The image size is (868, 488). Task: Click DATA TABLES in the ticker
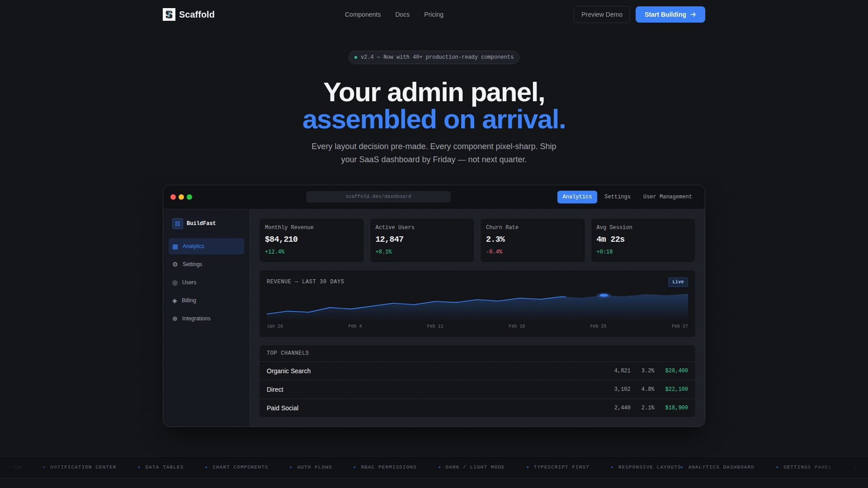click(164, 467)
